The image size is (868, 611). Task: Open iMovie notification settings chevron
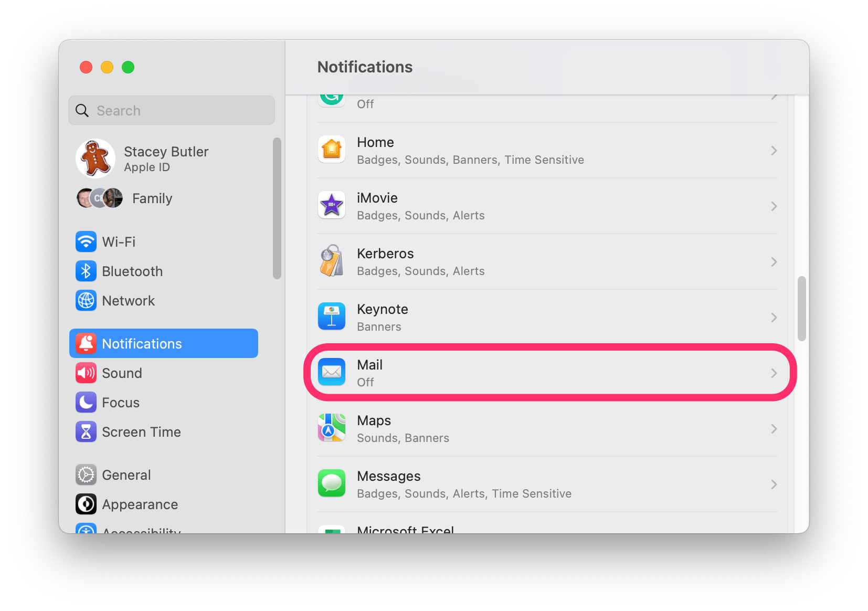pos(774,206)
